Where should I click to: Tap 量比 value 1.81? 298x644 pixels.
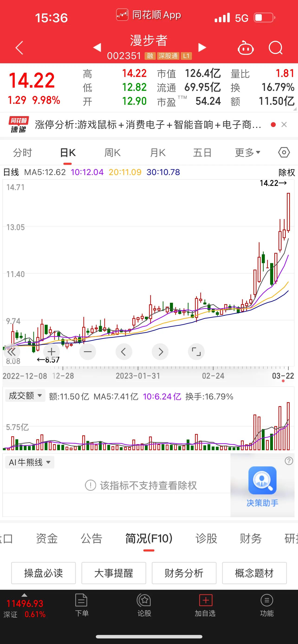tap(285, 73)
